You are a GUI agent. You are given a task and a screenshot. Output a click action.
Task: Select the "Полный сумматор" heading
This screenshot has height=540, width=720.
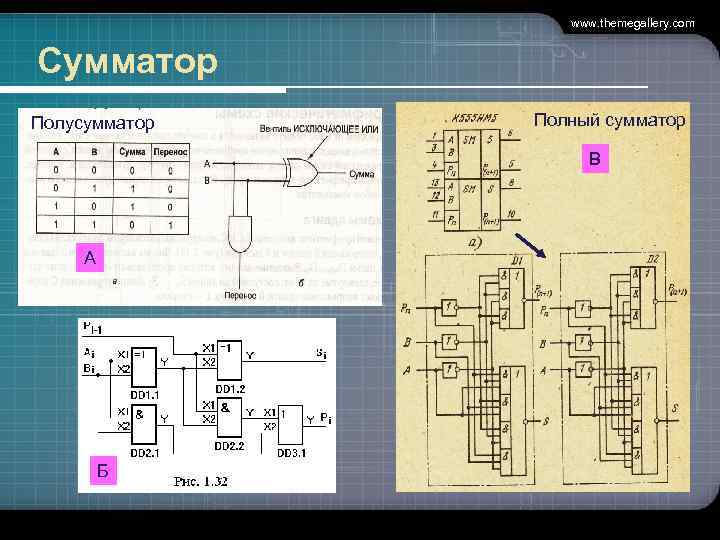[x=609, y=120]
